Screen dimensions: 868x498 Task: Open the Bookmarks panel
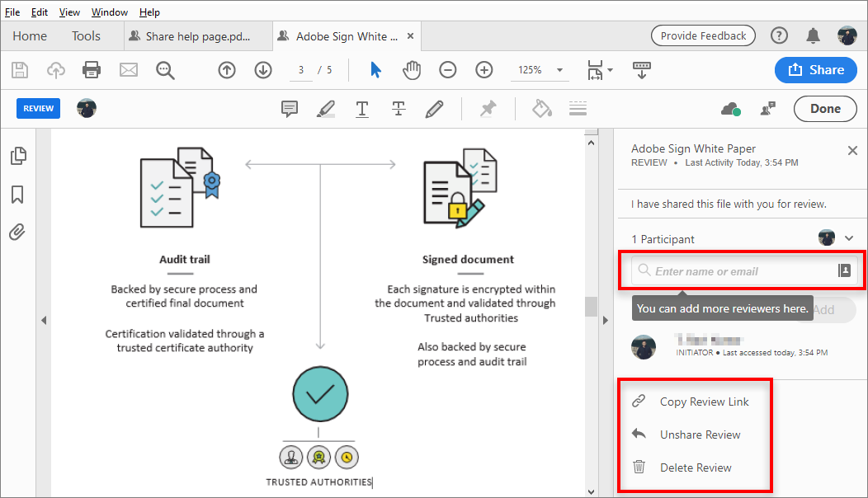coord(17,194)
